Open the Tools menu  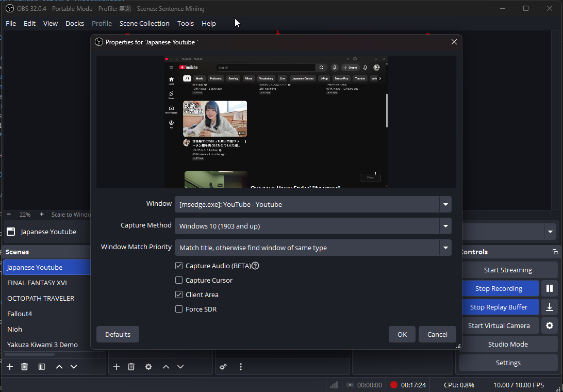click(x=185, y=23)
